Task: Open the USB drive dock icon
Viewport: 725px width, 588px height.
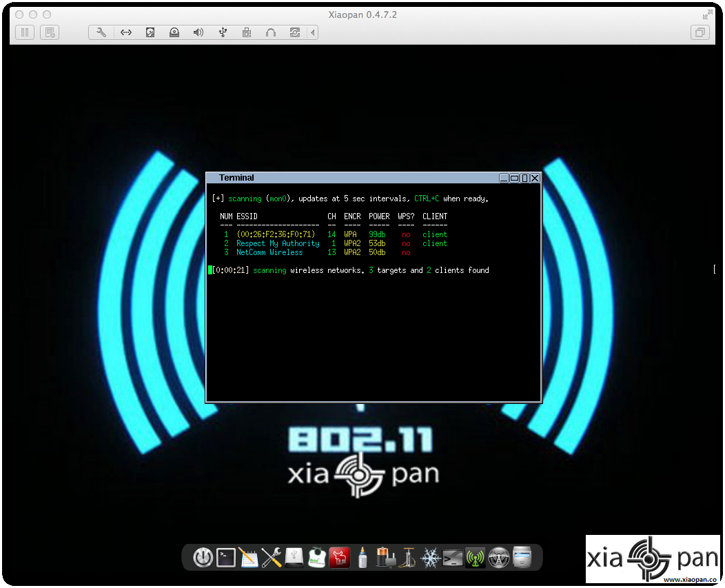Action: click(x=294, y=558)
